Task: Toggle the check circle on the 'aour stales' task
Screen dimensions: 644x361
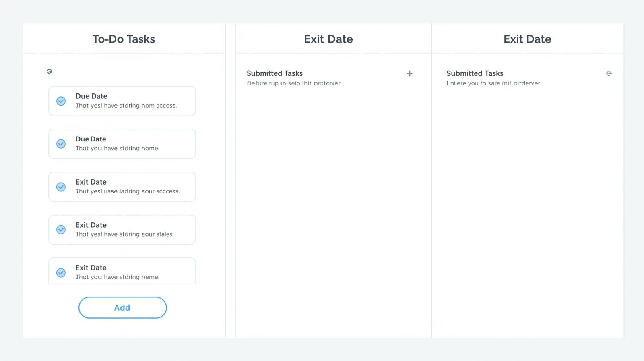Action: 61,230
